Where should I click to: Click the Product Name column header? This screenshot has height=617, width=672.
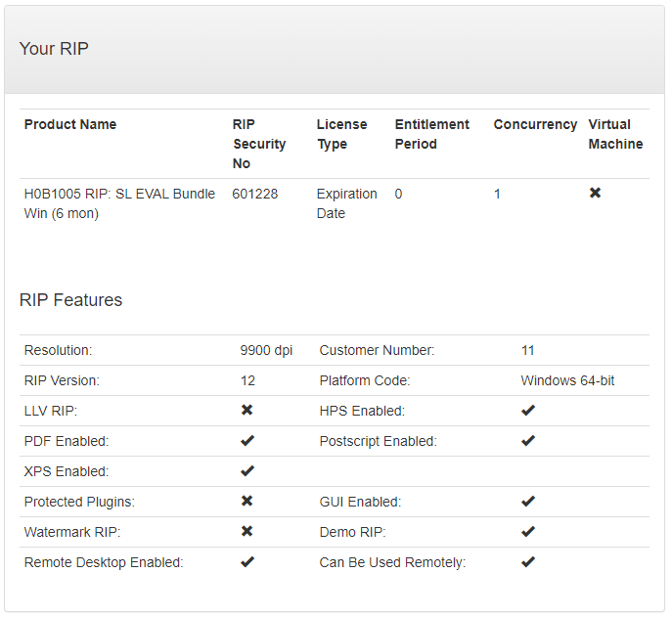click(x=70, y=124)
